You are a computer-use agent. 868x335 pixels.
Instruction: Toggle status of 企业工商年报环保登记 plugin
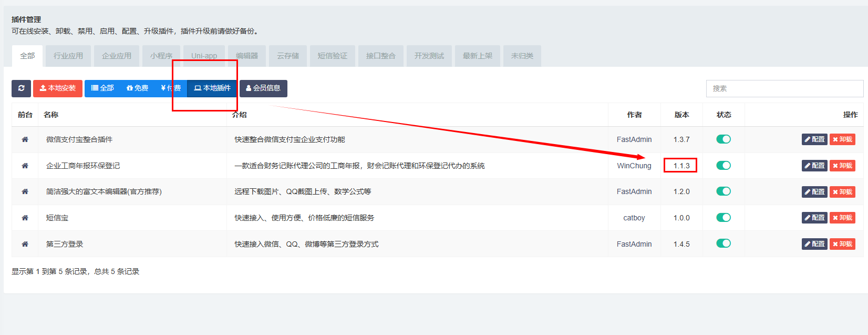[x=724, y=166]
